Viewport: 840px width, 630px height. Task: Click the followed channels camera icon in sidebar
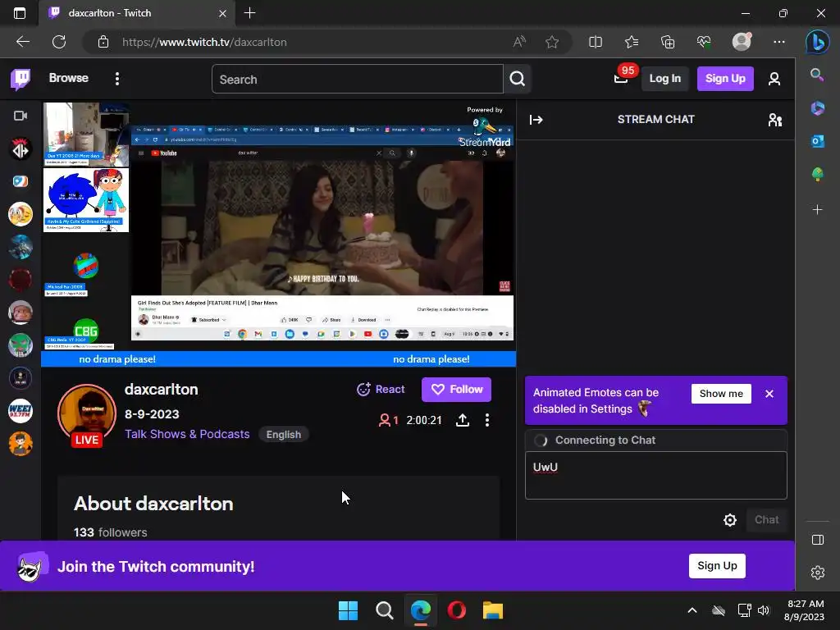coord(21,116)
